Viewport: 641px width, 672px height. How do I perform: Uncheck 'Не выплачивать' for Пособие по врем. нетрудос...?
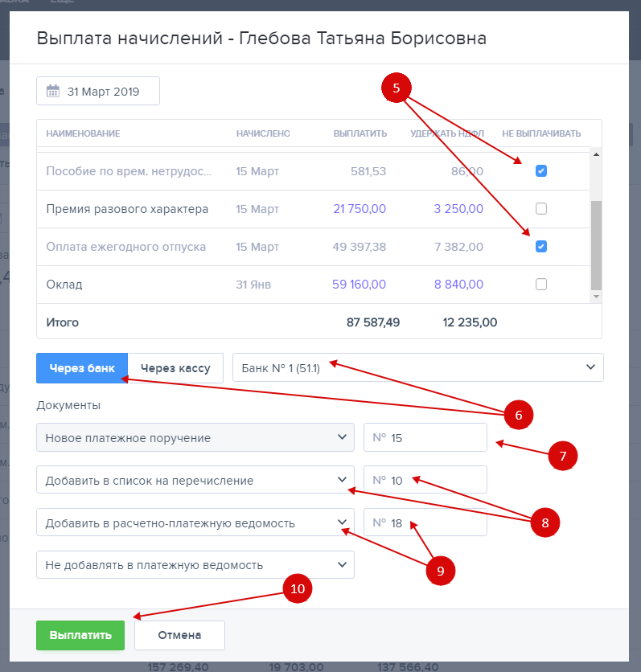tap(541, 171)
